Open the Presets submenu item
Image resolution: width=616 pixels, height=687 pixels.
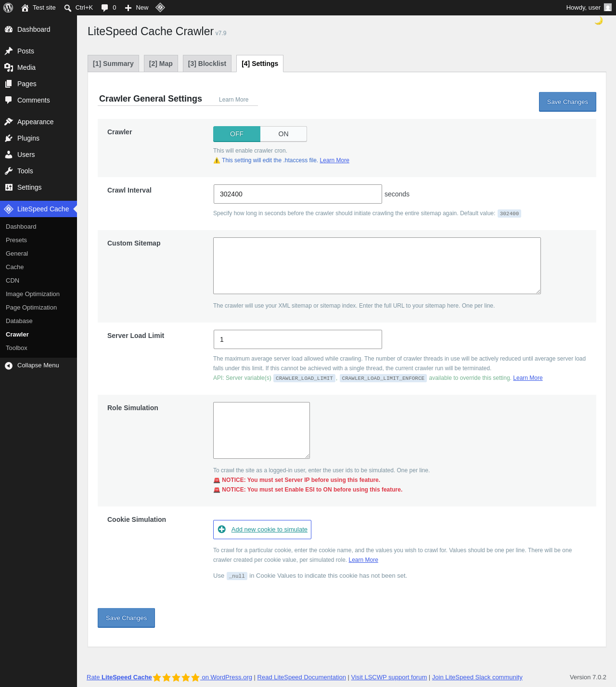click(16, 240)
